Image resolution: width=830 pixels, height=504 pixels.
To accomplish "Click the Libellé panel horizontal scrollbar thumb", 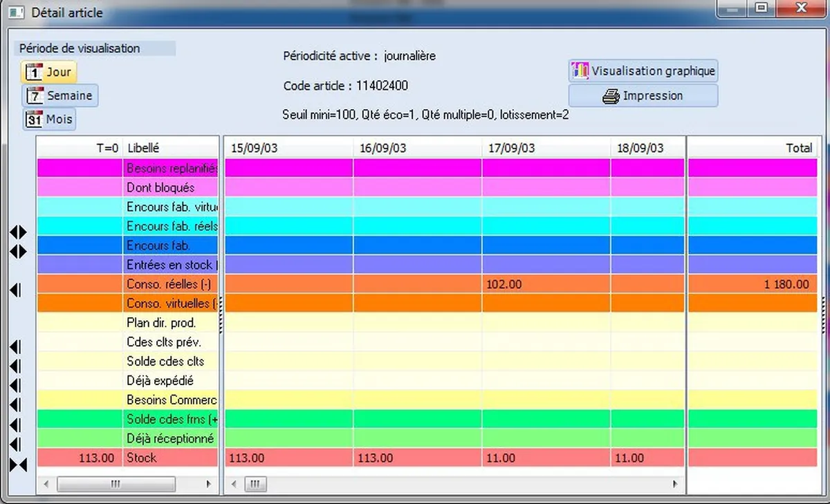I will click(x=116, y=484).
